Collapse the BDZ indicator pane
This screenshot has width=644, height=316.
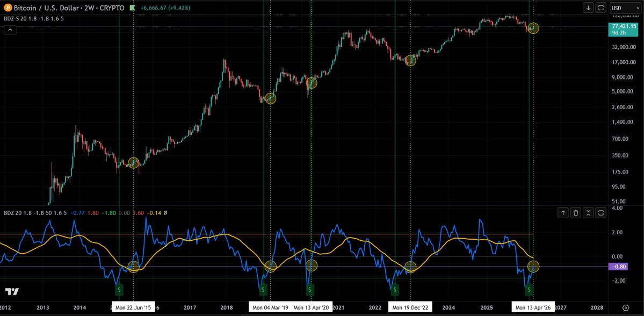pos(588,212)
